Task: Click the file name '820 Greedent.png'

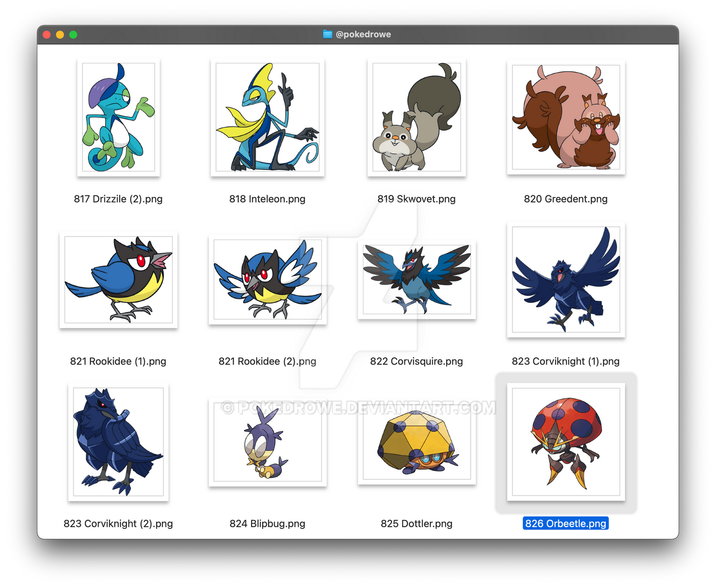Action: tap(566, 199)
